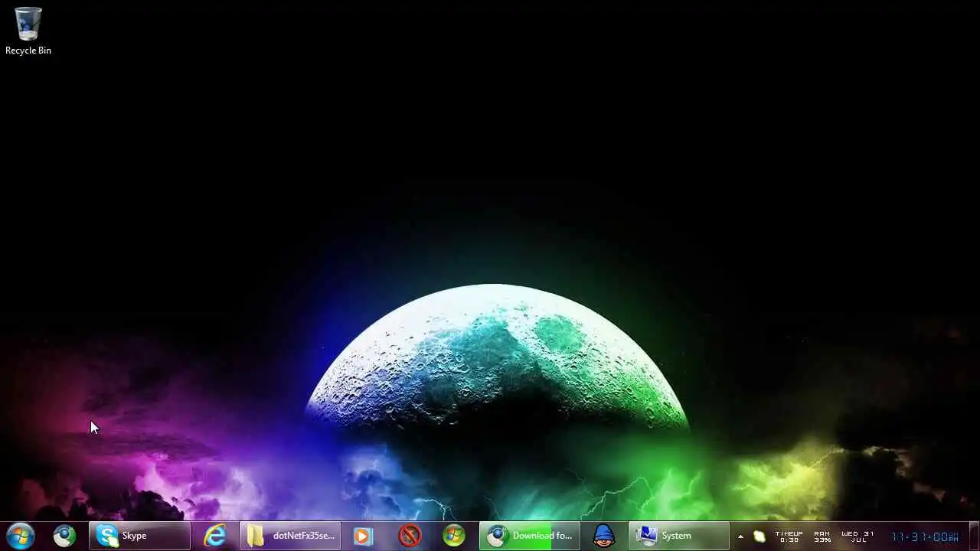The width and height of the screenshot is (980, 551).
Task: Click the RAM 33% usage readout
Action: [822, 536]
